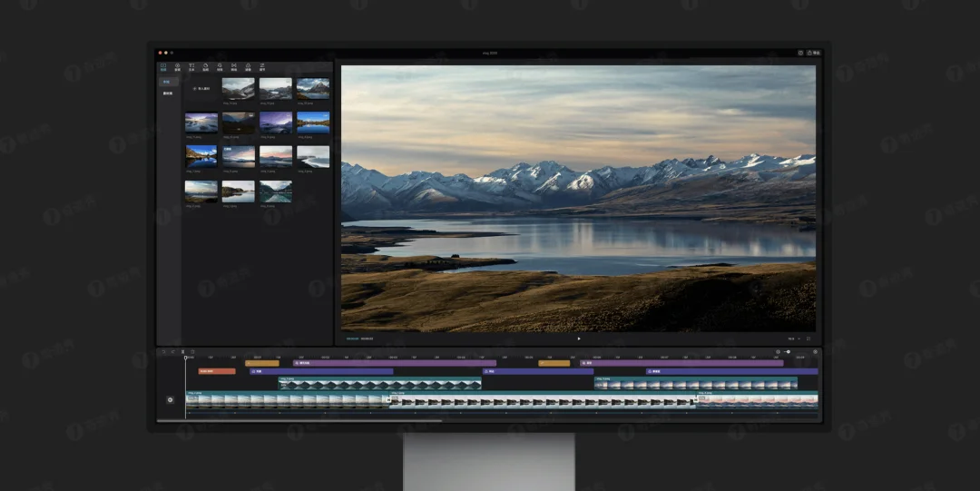Viewport: 980px width, 491px height.
Task: Toggle the main track mute button
Action: click(x=170, y=399)
